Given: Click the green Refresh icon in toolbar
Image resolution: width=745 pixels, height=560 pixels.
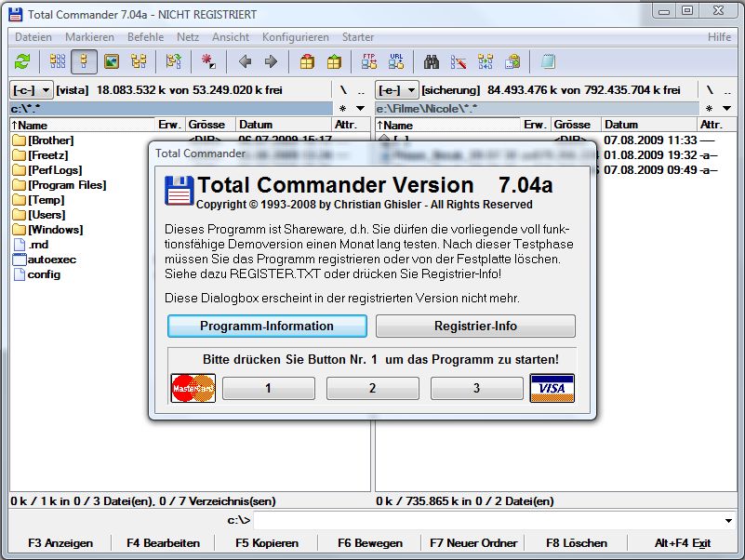Looking at the screenshot, I should [22, 62].
